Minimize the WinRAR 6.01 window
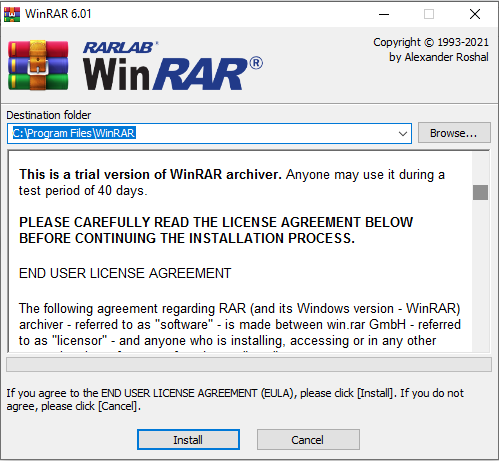Image resolution: width=499 pixels, height=461 pixels. 384,14
